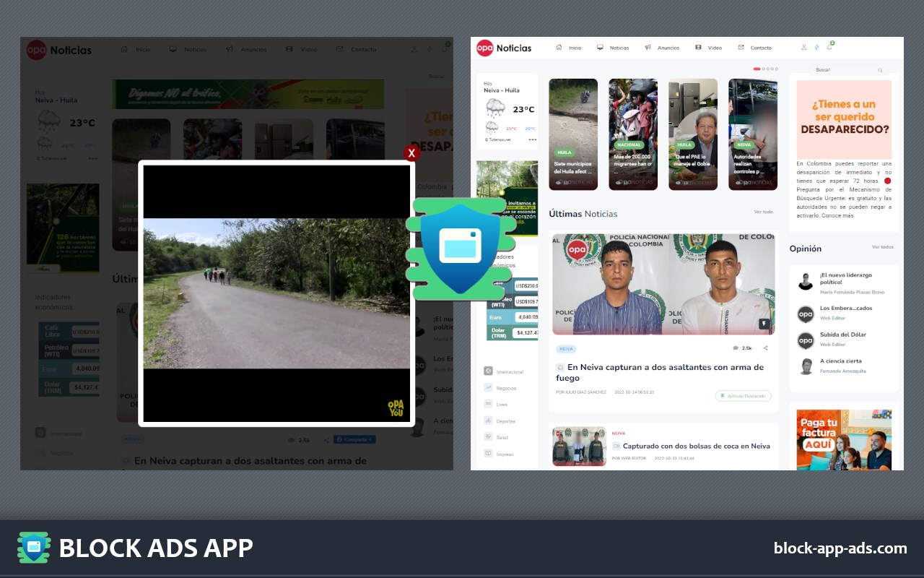924x578 pixels.
Task: Open 'Autoridades realizan controles' card
Action: pyautogui.click(x=753, y=134)
